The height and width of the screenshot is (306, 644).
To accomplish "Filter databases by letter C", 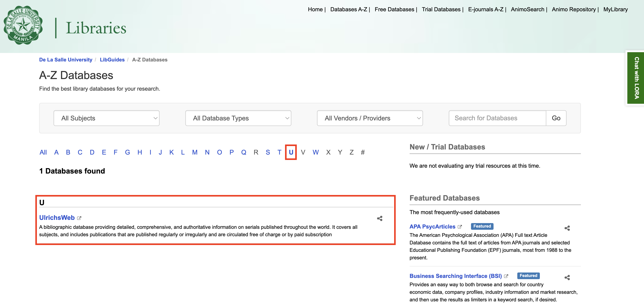I will [x=80, y=152].
